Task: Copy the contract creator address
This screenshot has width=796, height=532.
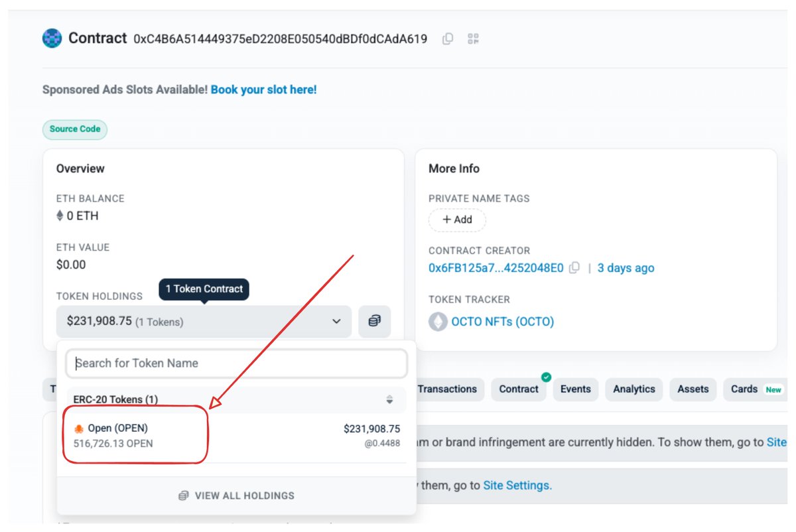Action: [574, 268]
